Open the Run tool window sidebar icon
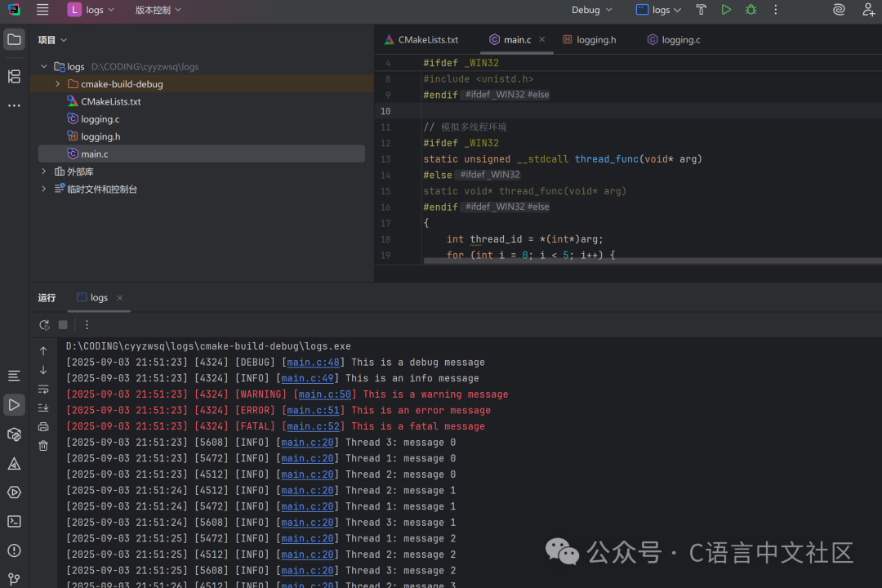The width and height of the screenshot is (882, 588). tap(14, 405)
